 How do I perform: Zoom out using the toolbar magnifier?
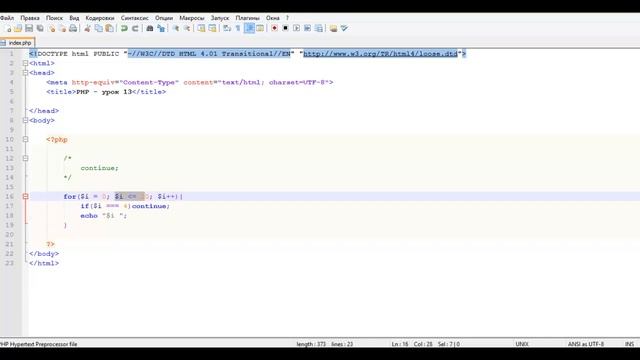click(187, 29)
